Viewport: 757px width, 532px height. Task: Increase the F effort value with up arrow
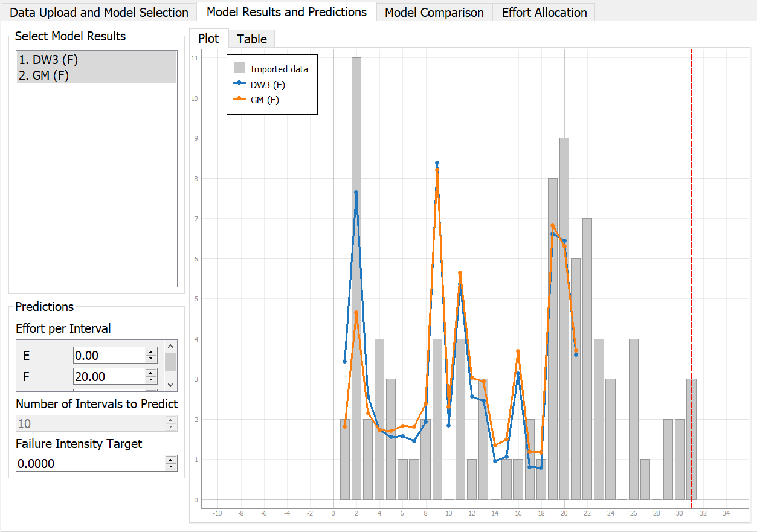151,373
